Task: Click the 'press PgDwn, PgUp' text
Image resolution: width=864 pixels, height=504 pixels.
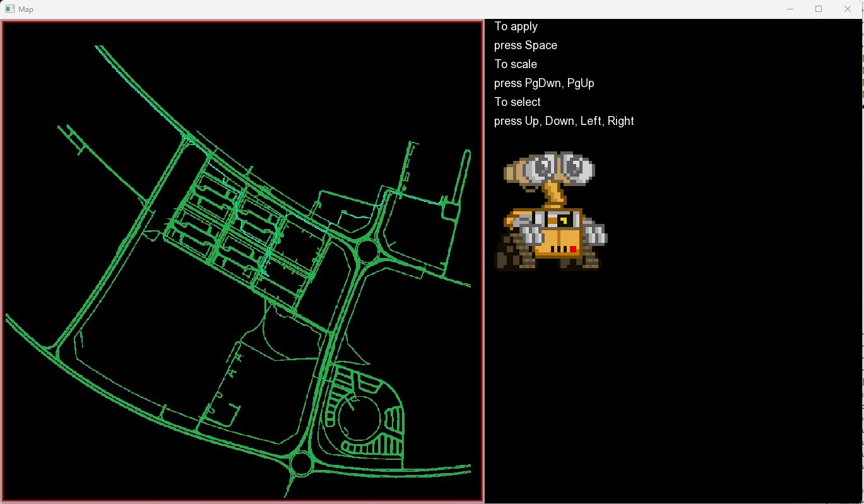Action: click(x=544, y=83)
